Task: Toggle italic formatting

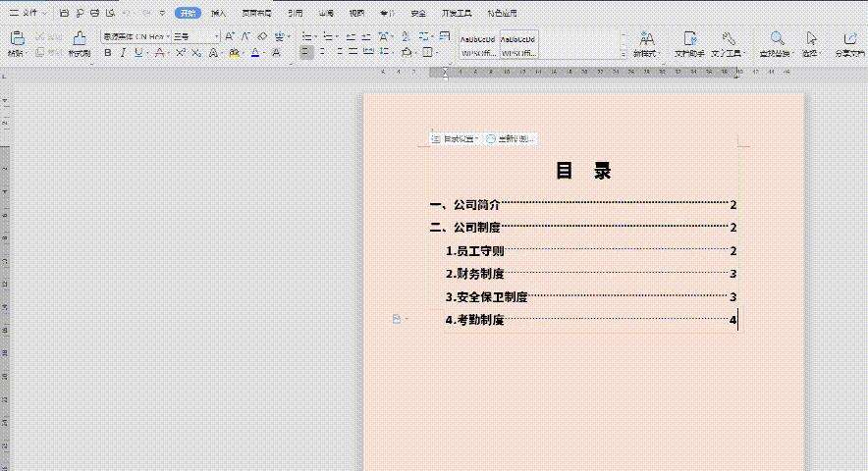Action: click(x=123, y=53)
